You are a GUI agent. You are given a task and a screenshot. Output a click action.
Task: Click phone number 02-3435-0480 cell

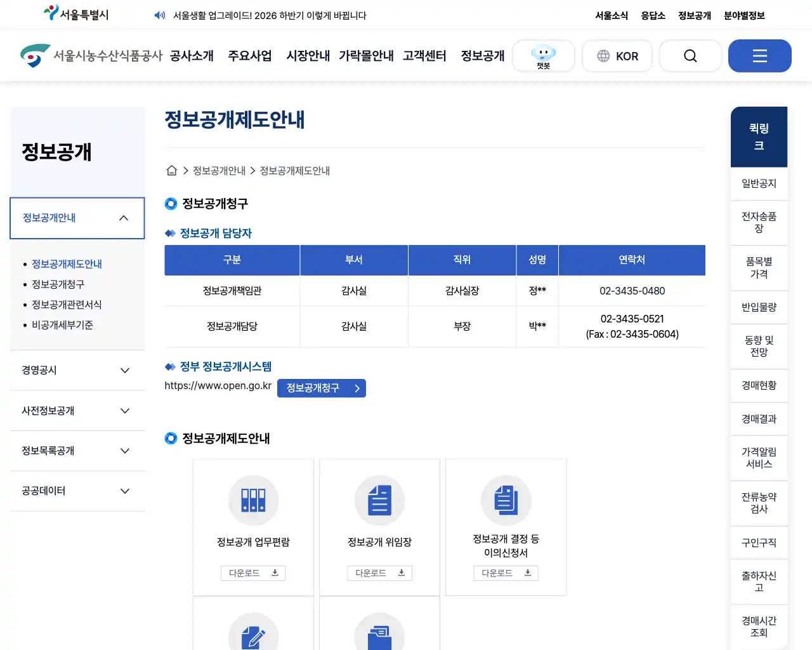(x=632, y=291)
